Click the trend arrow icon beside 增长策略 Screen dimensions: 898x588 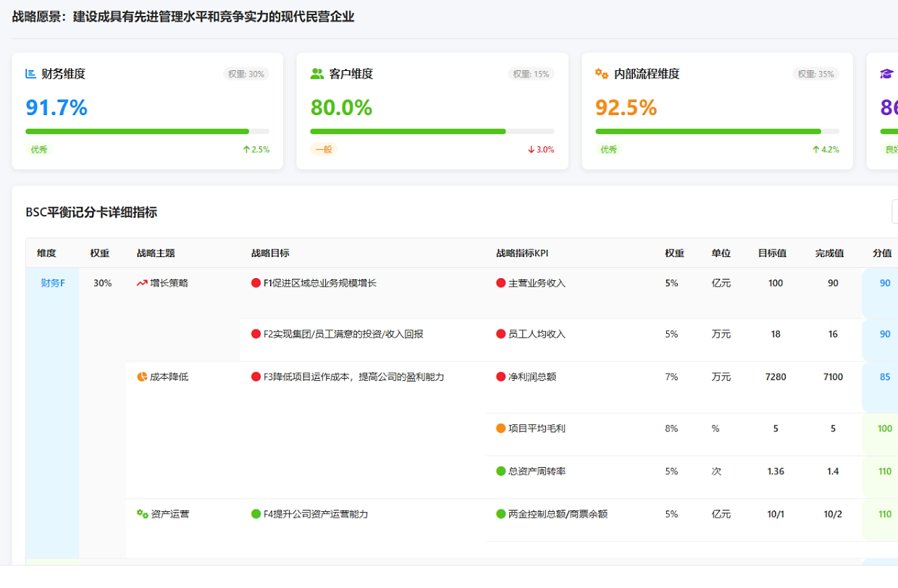142,283
